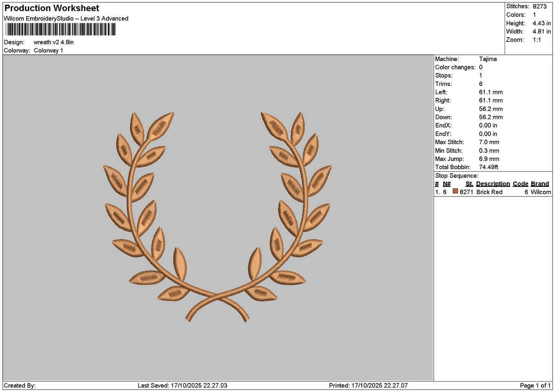The width and height of the screenshot is (555, 392).
Task: Click the Left value 61.1 mm
Action: click(x=491, y=92)
